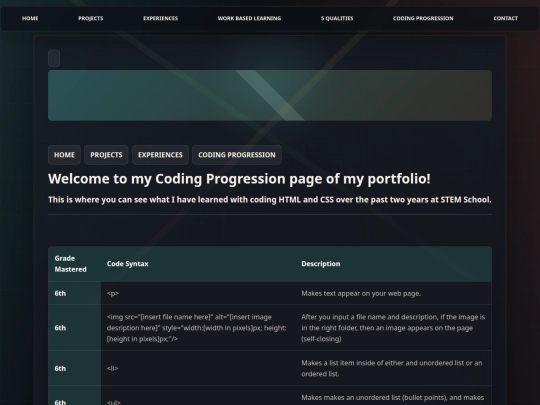Click the 6th grade cell in <li> row

(x=74, y=368)
